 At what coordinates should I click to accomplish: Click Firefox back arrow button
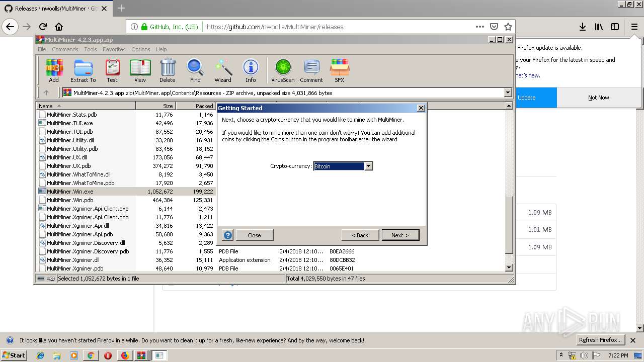tap(10, 27)
